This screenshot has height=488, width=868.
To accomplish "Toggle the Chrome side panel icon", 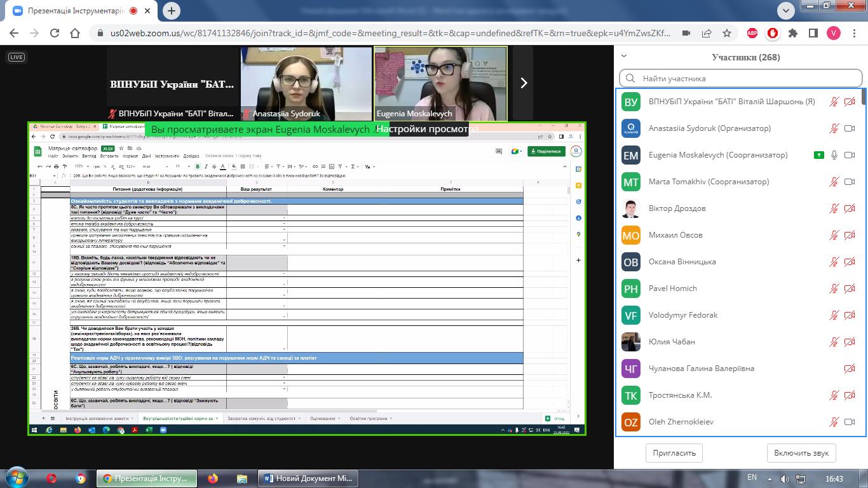I will tap(813, 33).
